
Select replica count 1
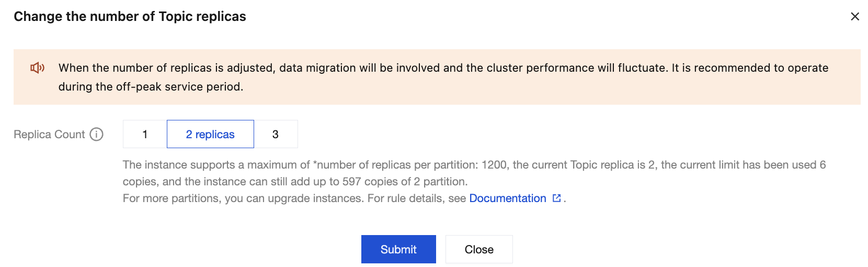coord(145,135)
